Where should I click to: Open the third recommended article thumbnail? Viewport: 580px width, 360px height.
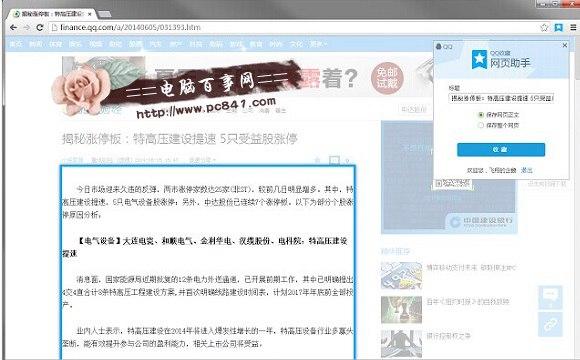(401, 344)
